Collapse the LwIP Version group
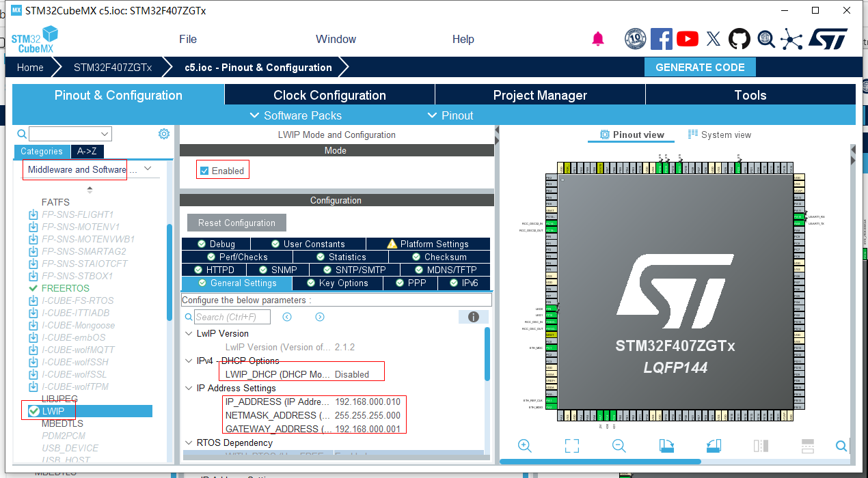The width and height of the screenshot is (868, 478). click(x=189, y=333)
